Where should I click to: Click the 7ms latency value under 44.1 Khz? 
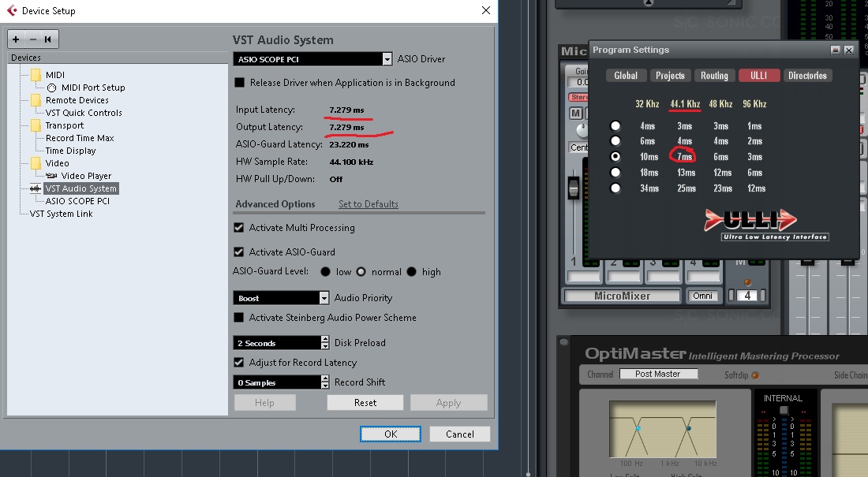[685, 157]
